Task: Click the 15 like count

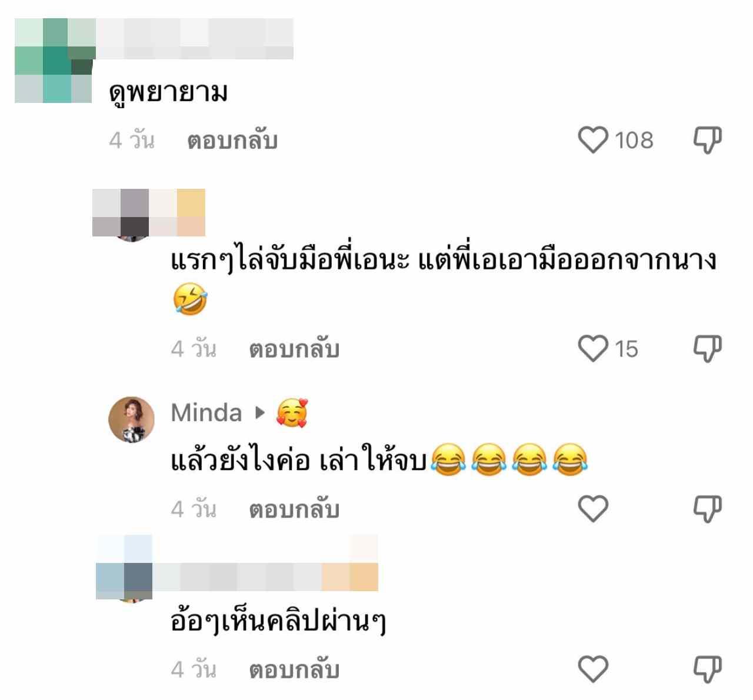Action: tap(627, 348)
